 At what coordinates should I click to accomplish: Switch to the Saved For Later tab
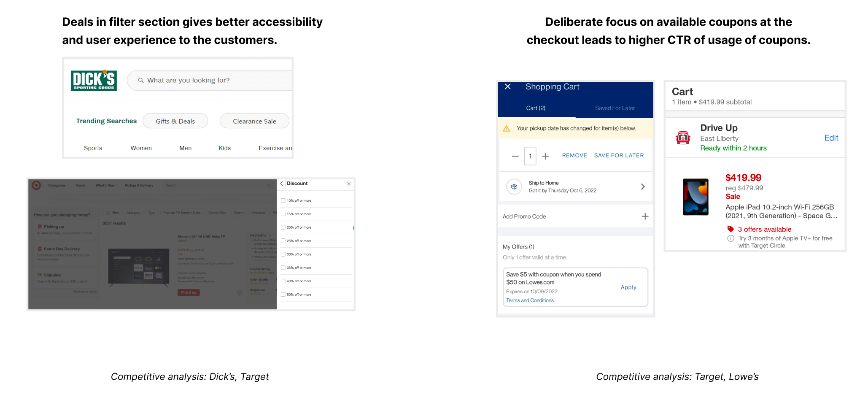tap(615, 108)
